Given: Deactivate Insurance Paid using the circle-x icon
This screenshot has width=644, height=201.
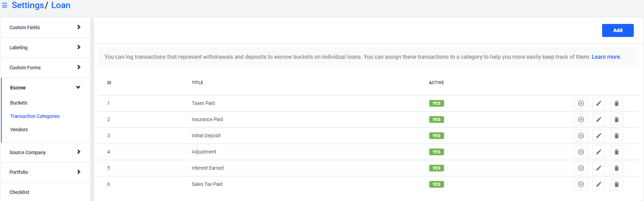Looking at the screenshot, I should (581, 120).
